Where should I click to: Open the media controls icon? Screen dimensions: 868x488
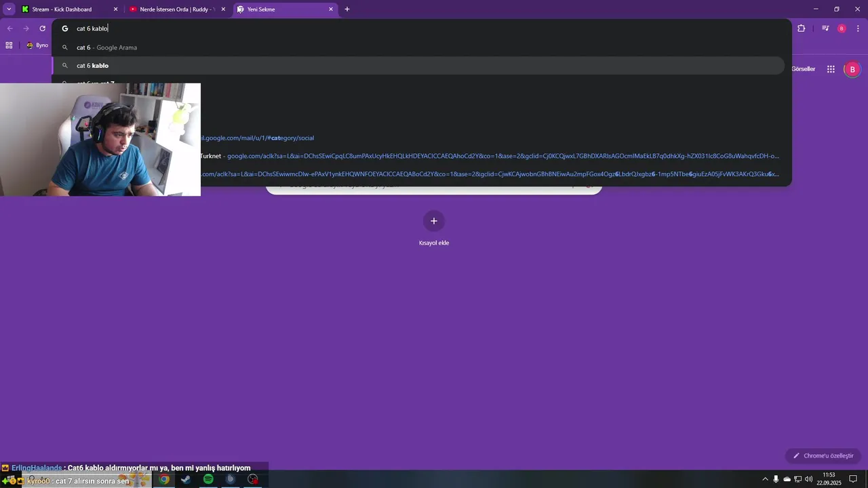(825, 28)
